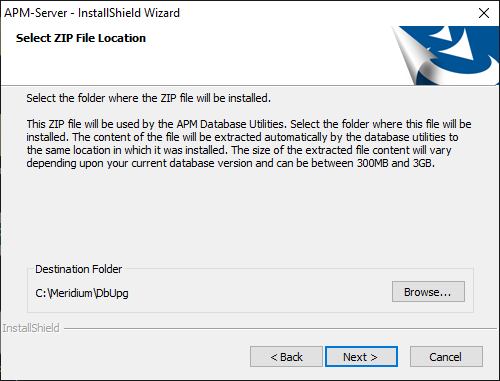Close the InstallShield Wizard window
This screenshot has width=500, height=381.
coord(484,13)
